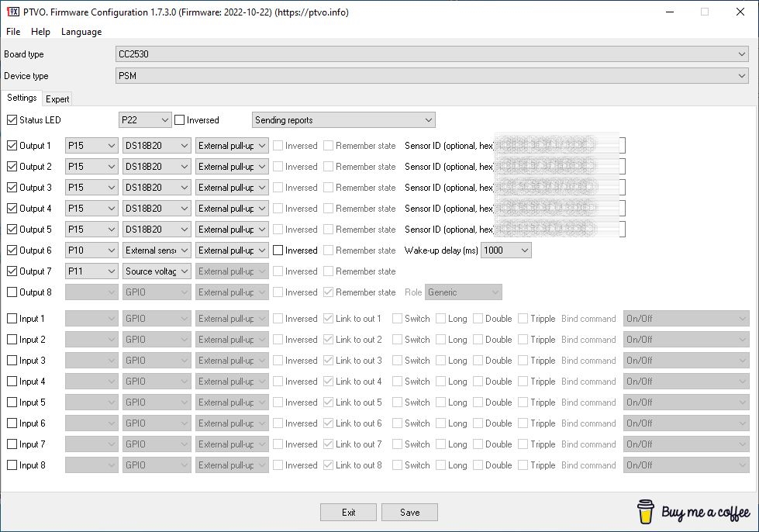Disable the Output 5 checkbox

[12, 229]
